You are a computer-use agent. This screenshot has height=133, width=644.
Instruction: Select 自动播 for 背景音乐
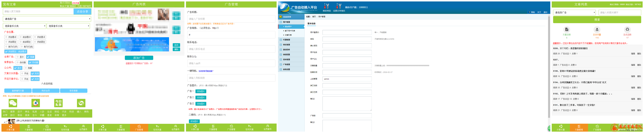tap(21, 63)
